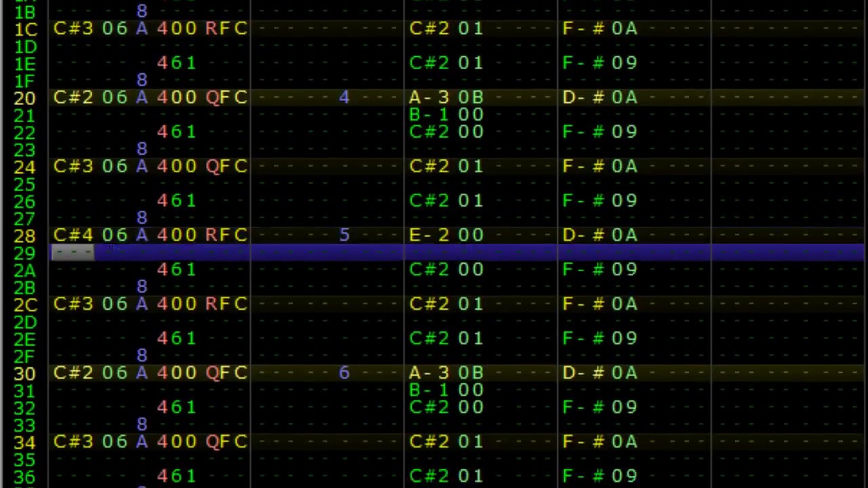Select the F-# 0A entry on row 34
Viewport: 868px width, 488px height.
point(599,442)
